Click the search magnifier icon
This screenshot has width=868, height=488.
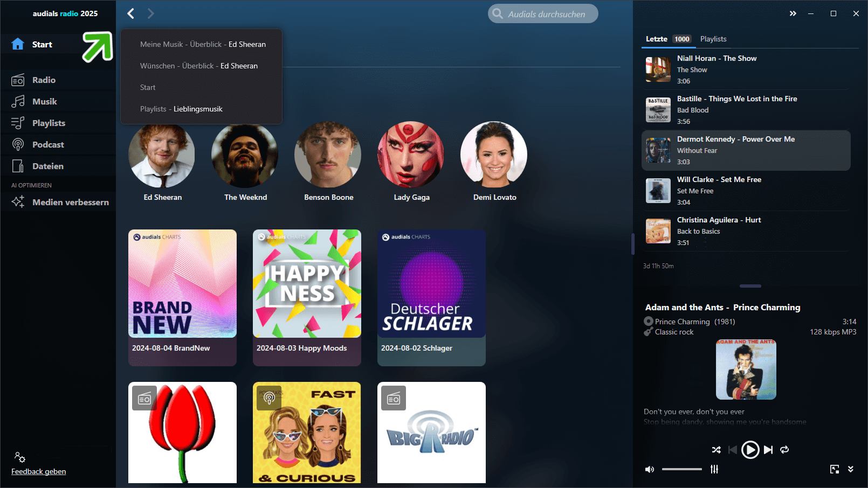(x=498, y=14)
